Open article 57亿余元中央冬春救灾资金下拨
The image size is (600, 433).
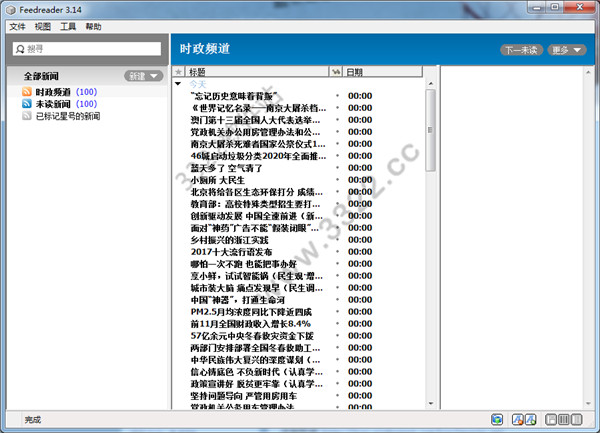(252, 335)
